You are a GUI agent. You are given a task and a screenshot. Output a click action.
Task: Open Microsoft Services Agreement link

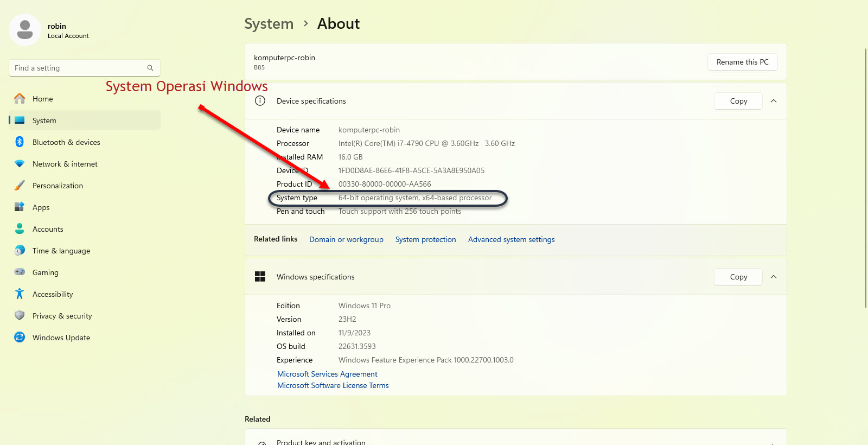[x=327, y=374]
